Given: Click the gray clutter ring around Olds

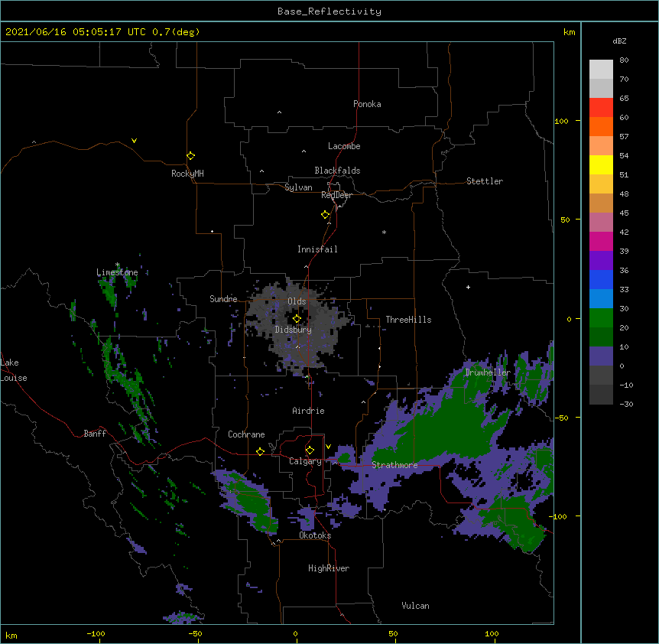Looking at the screenshot, I should [x=297, y=326].
